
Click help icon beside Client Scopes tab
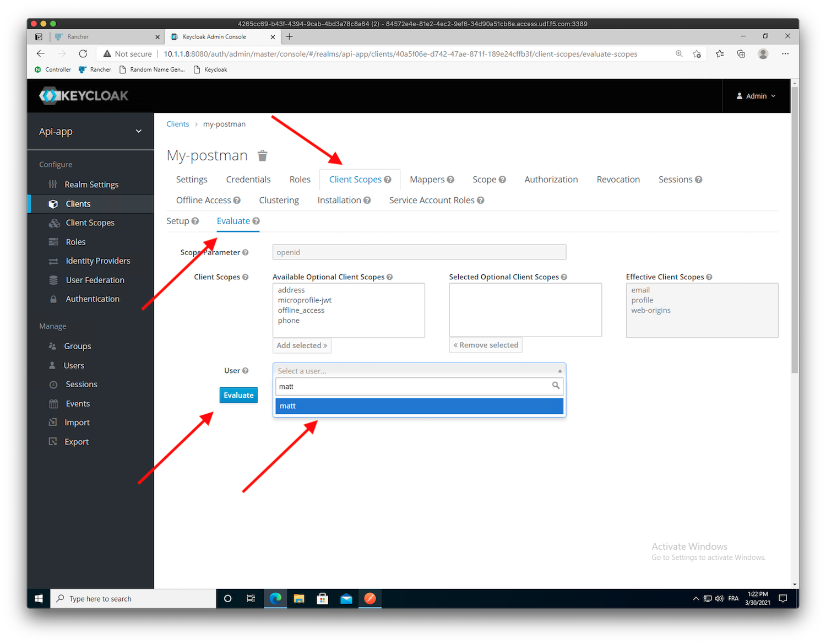[x=388, y=180]
